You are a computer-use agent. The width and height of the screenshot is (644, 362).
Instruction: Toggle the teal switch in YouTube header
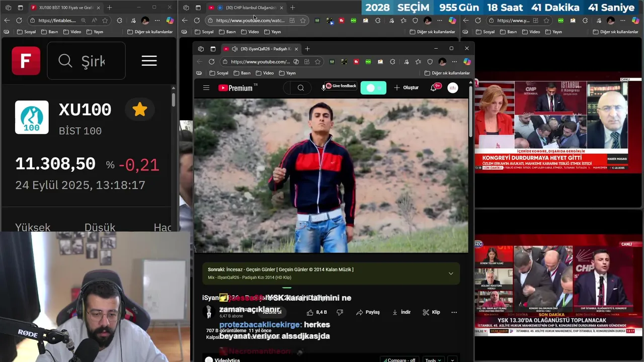[x=373, y=88]
